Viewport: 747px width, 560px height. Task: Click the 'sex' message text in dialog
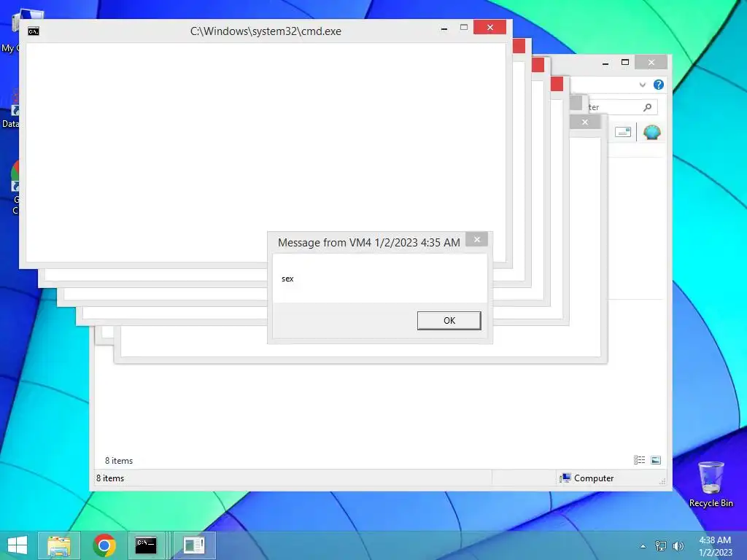[x=287, y=279]
